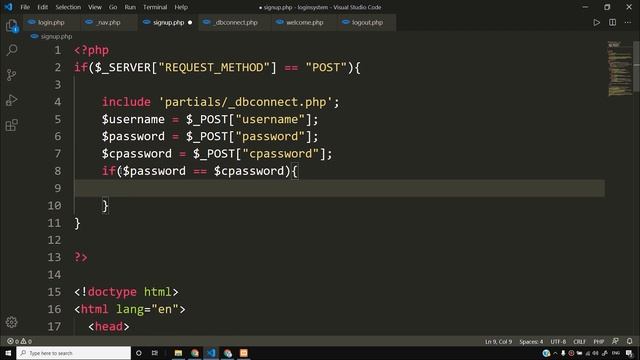The width and height of the screenshot is (640, 360).
Task: Open Windows Start menu
Action: 8,353
